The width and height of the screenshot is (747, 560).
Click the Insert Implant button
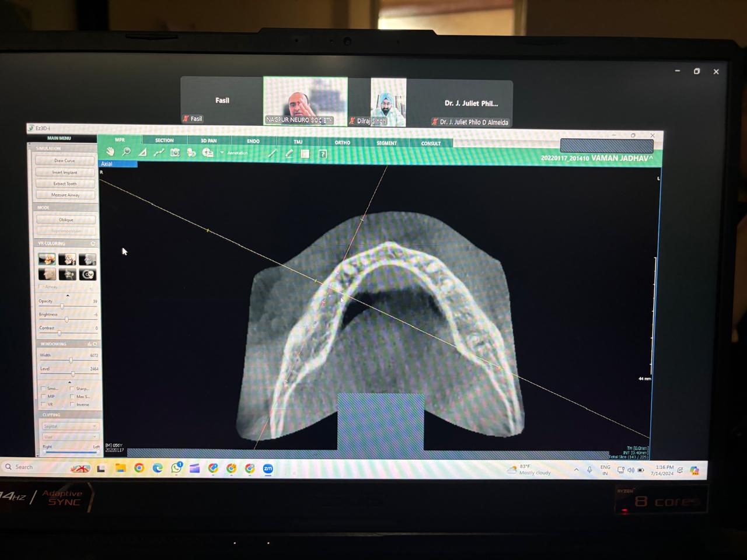(x=65, y=172)
